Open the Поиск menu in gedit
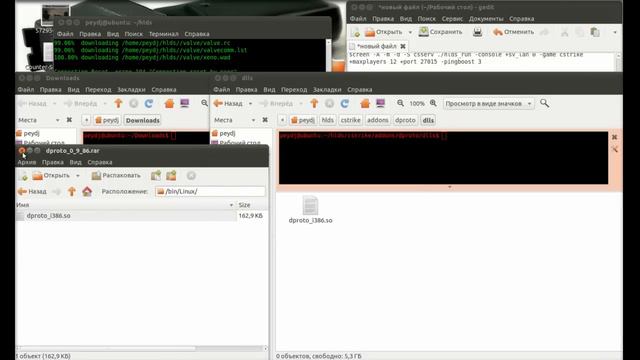The image size is (640, 360). (x=426, y=19)
